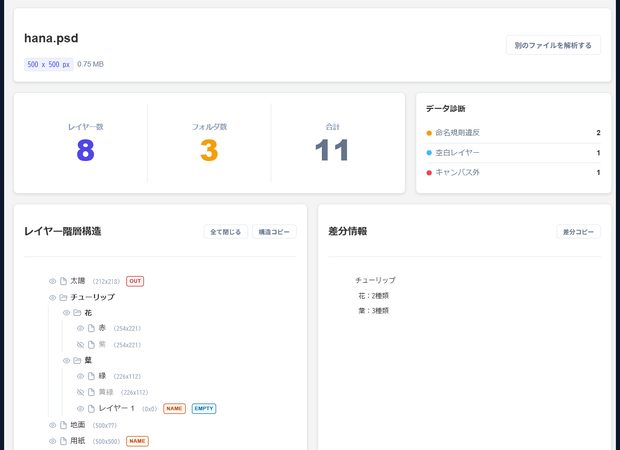This screenshot has height=450, width=620.
Task: Toggle eye icon for 地面 layer
Action: [52, 425]
